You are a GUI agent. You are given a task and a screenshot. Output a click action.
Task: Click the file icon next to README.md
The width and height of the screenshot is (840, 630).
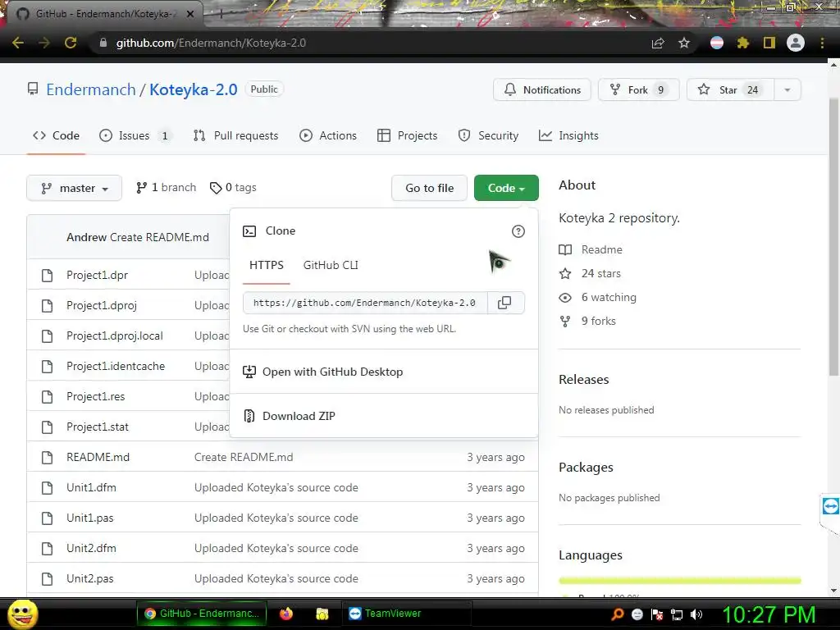[x=47, y=458]
